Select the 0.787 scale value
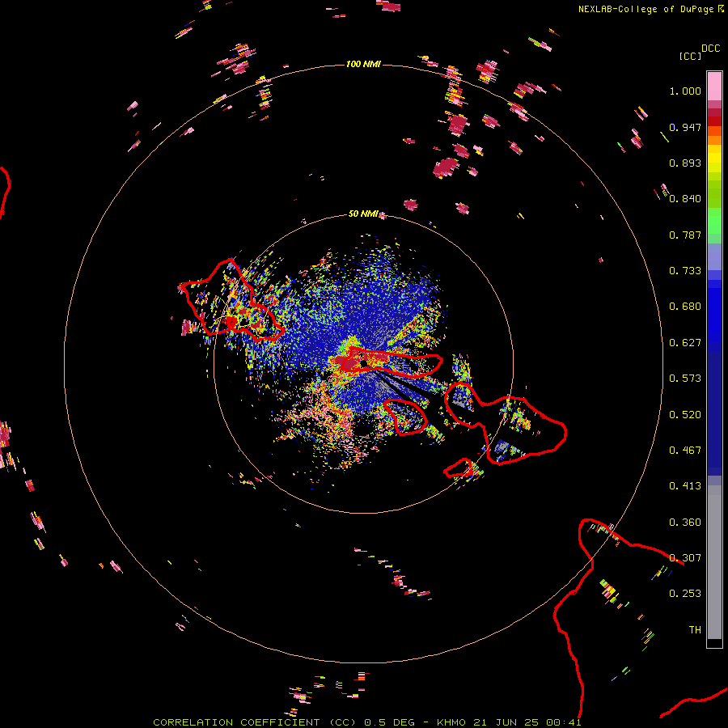Viewport: 728px width, 728px height. click(685, 235)
